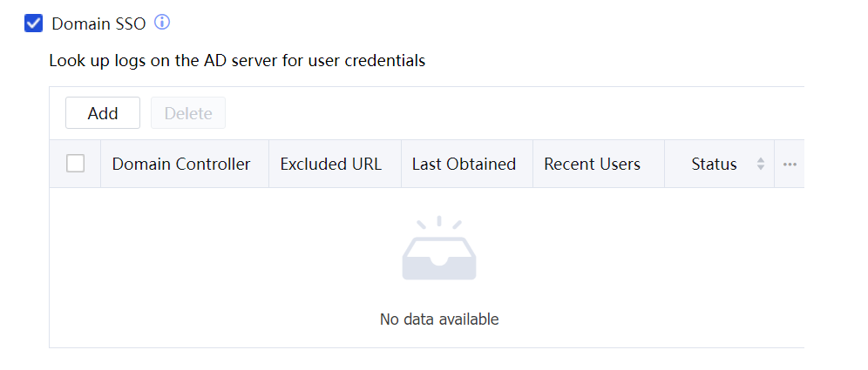Screen dimensions: 868x370
Task: Select the Domain Controller column header
Action: pos(181,164)
